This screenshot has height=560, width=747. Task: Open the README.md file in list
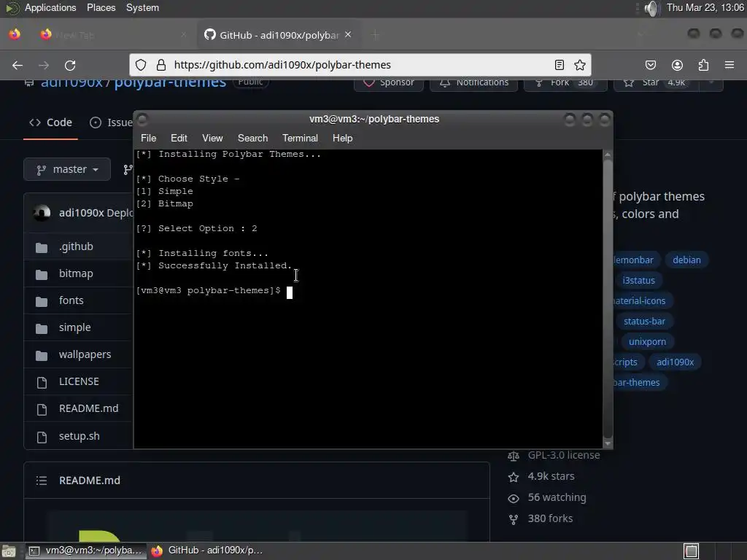[x=88, y=408]
